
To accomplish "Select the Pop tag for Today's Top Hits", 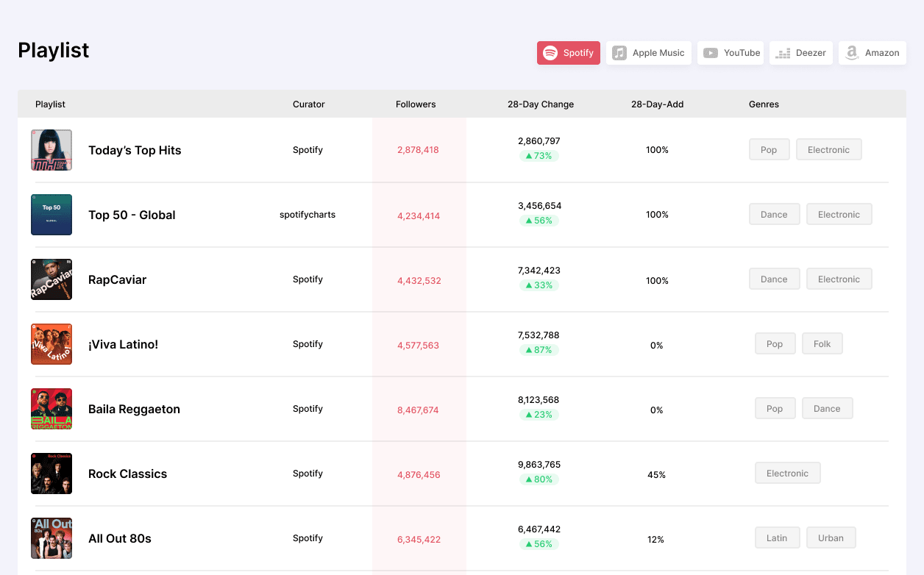I will [769, 150].
